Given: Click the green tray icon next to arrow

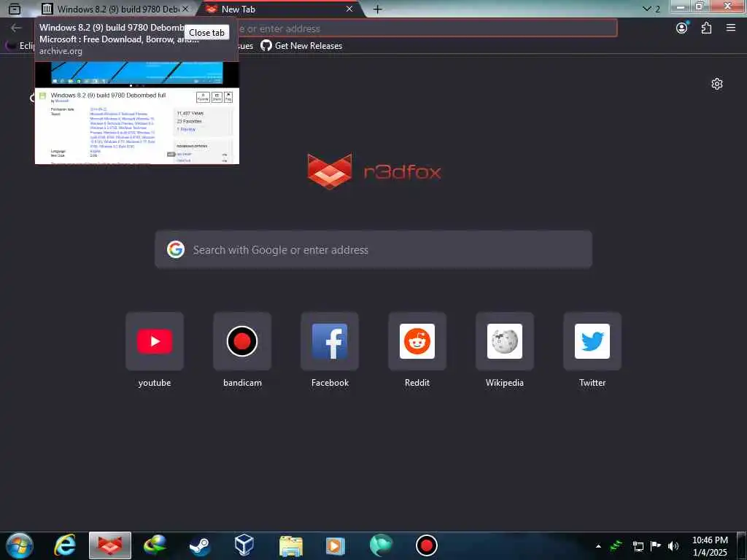Looking at the screenshot, I should click(616, 545).
